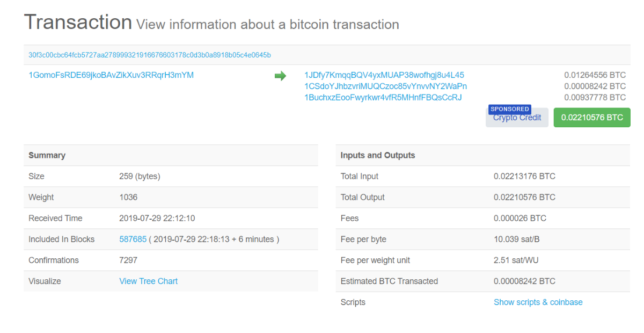The image size is (644, 333).
Task: Click the 0.00937778 BTC output amount
Action: click(x=595, y=98)
